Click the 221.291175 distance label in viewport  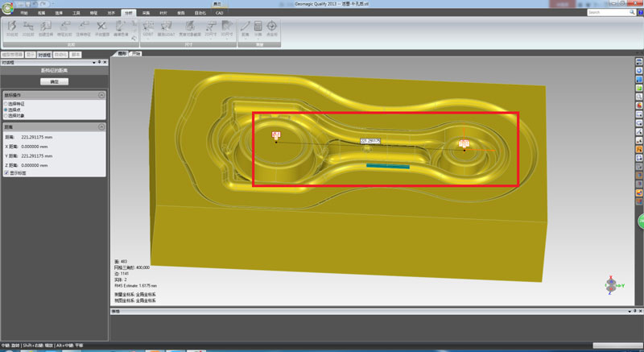pyautogui.click(x=370, y=141)
